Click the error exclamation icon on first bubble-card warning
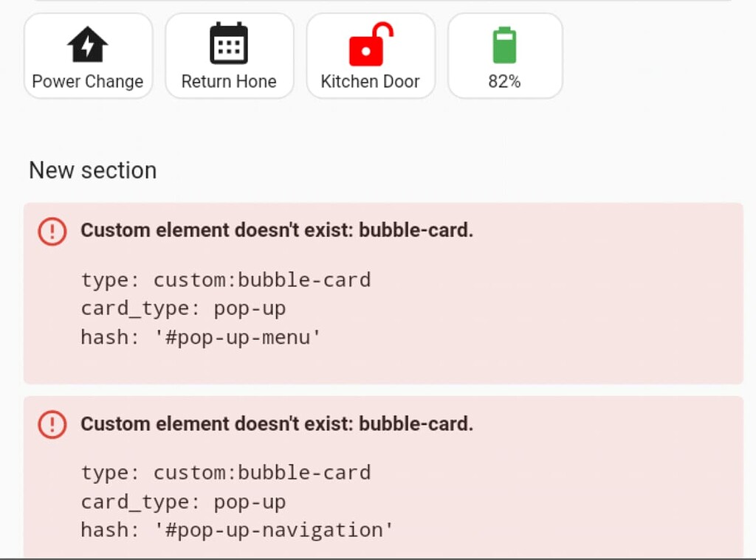 point(52,230)
